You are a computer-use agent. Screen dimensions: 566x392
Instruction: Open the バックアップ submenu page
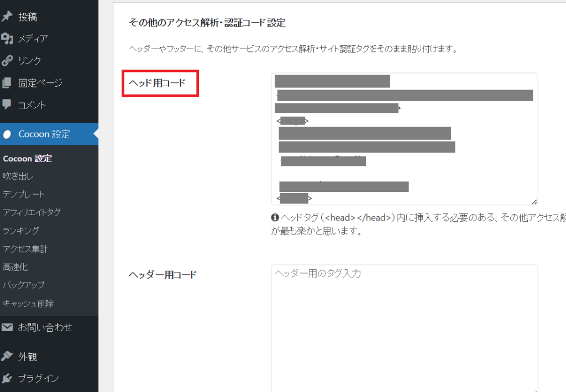(x=24, y=285)
